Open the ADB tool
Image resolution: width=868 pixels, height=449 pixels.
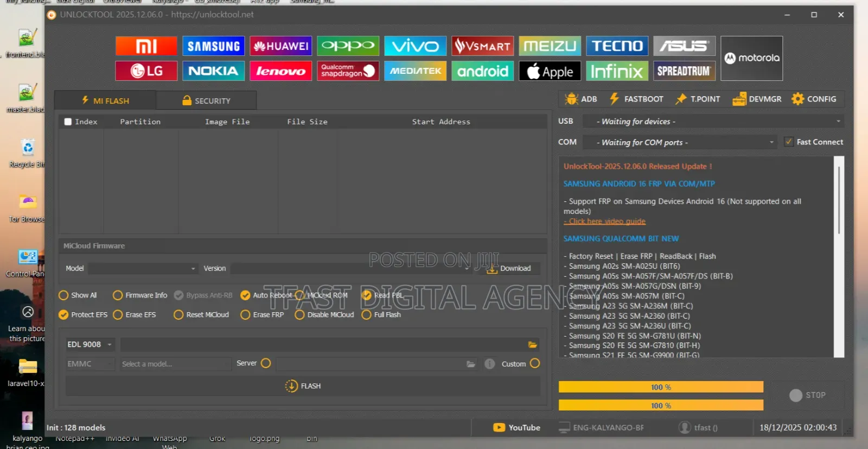[x=581, y=99]
